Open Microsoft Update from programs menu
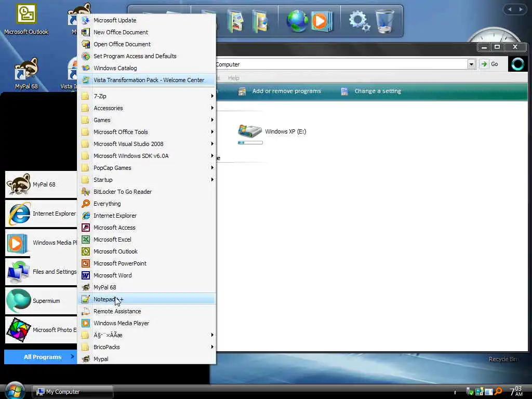This screenshot has height=399, width=532. point(147,20)
